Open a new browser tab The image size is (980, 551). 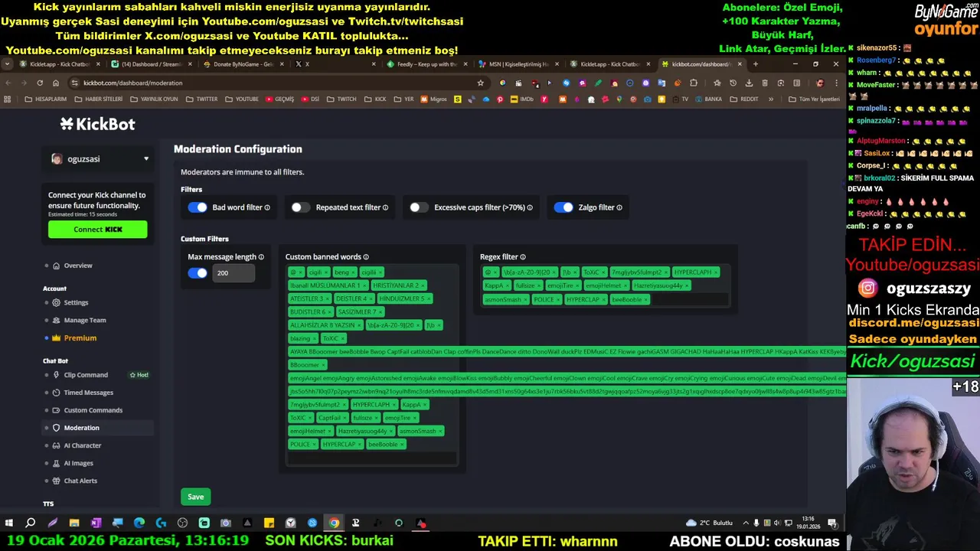[x=755, y=64]
